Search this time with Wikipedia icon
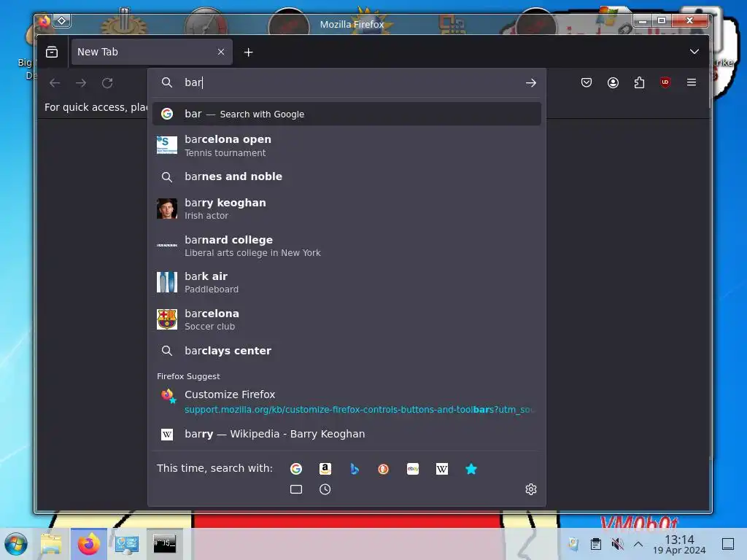Viewport: 747px width, 560px height. [441, 469]
